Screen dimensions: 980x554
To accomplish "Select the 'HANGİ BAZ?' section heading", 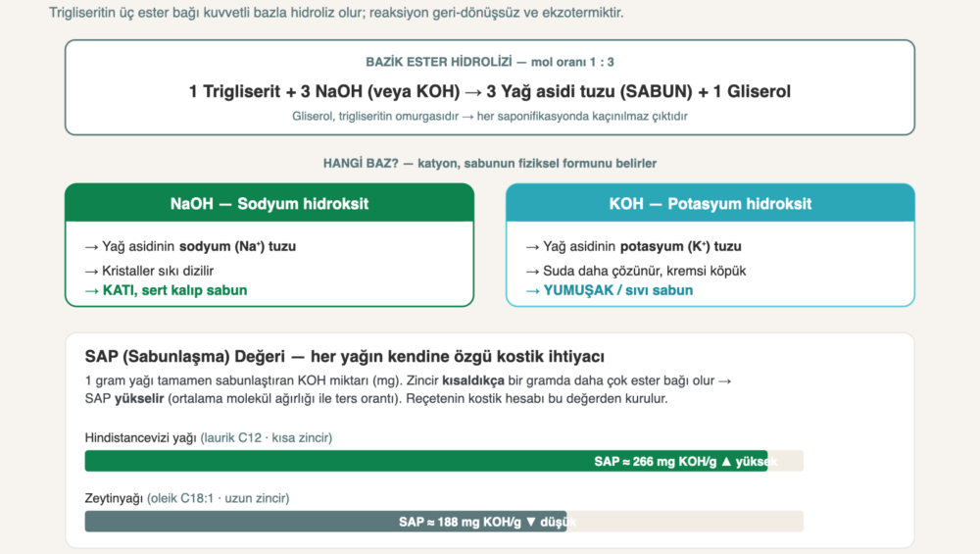I will click(x=490, y=163).
